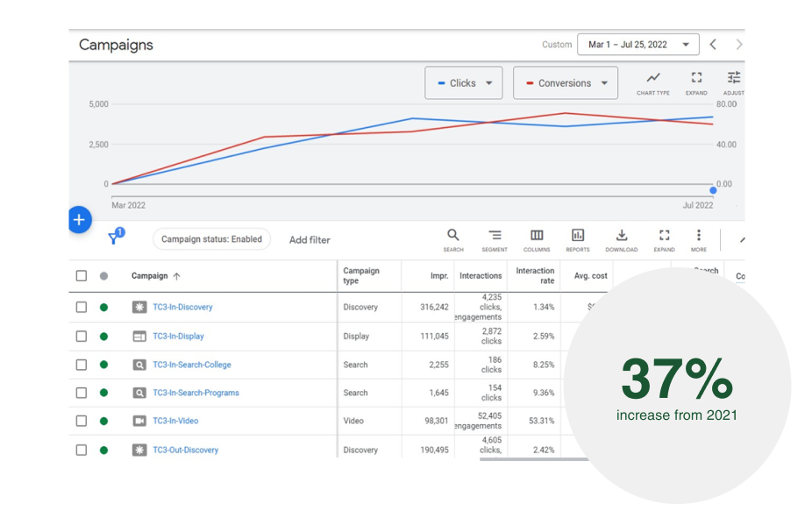Click the 9.36% interaction rate cell
The image size is (812, 532).
point(544,393)
